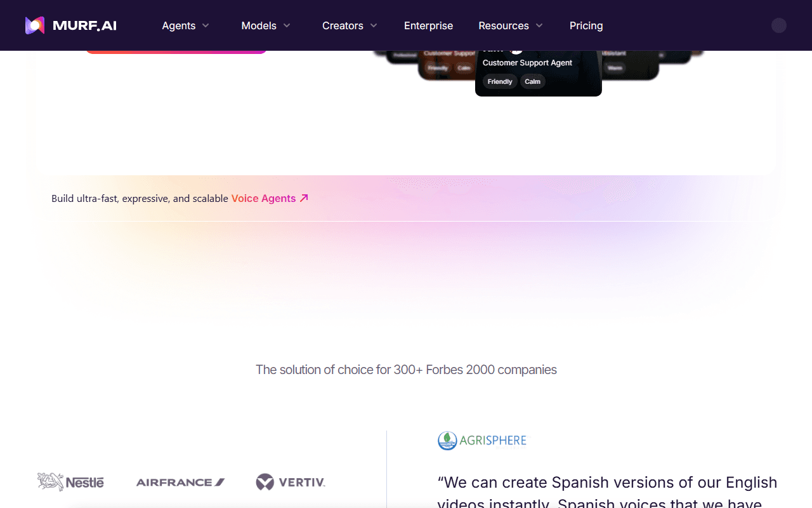The width and height of the screenshot is (812, 508).
Task: Click the Air France logo
Action: pos(181,483)
